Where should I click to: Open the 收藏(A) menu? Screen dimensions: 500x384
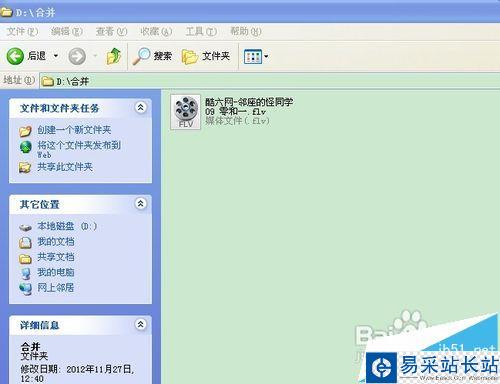156,31
